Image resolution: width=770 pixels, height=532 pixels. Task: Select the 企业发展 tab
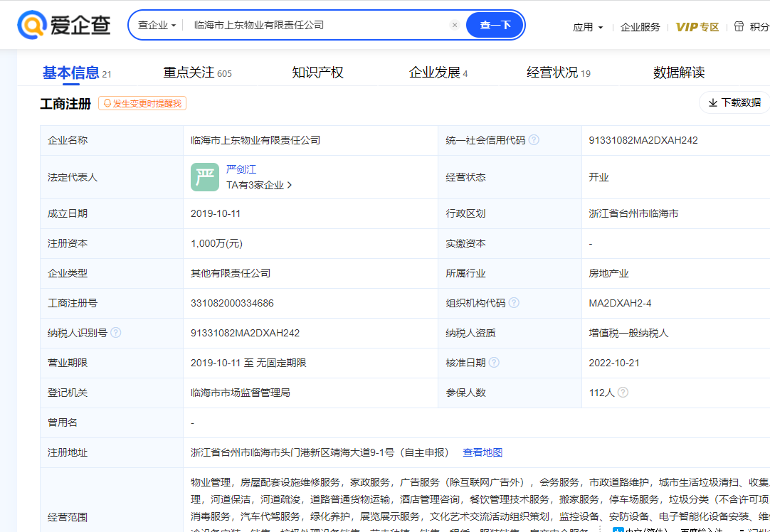(438, 73)
